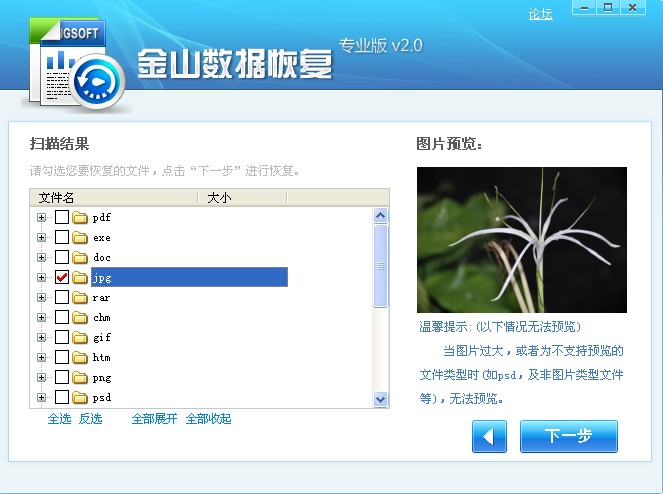Click the 大小 column header
Viewport: 663px width, 494px height.
242,198
